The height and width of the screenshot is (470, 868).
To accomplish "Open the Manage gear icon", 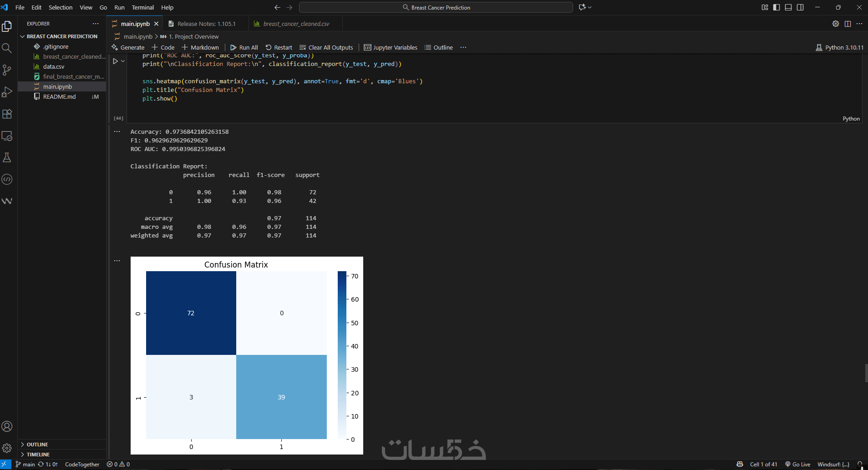I will tap(7, 448).
